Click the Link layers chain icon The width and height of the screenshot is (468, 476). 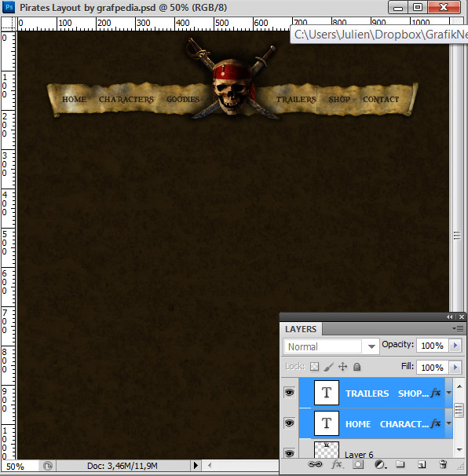(315, 464)
